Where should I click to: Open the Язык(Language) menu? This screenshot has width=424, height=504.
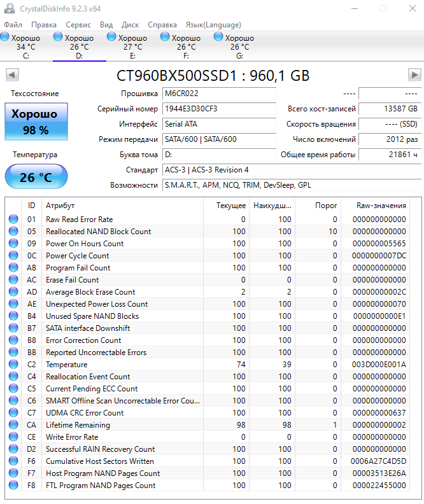[213, 25]
